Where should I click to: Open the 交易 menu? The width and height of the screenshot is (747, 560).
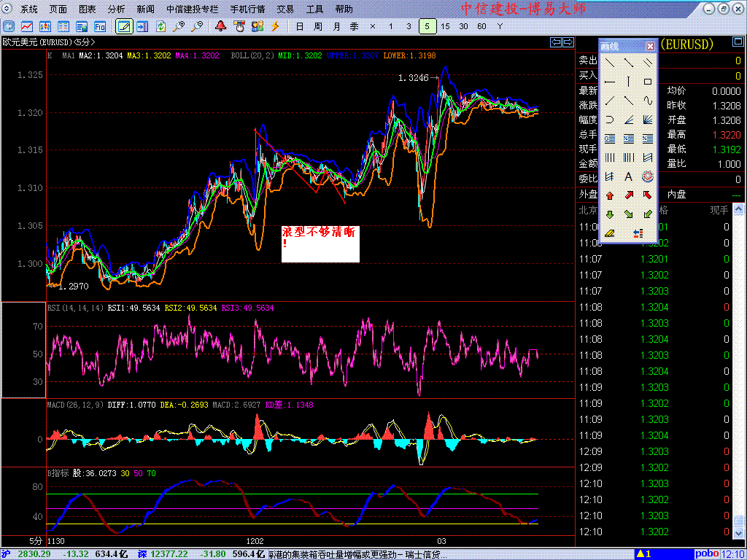pyautogui.click(x=285, y=9)
